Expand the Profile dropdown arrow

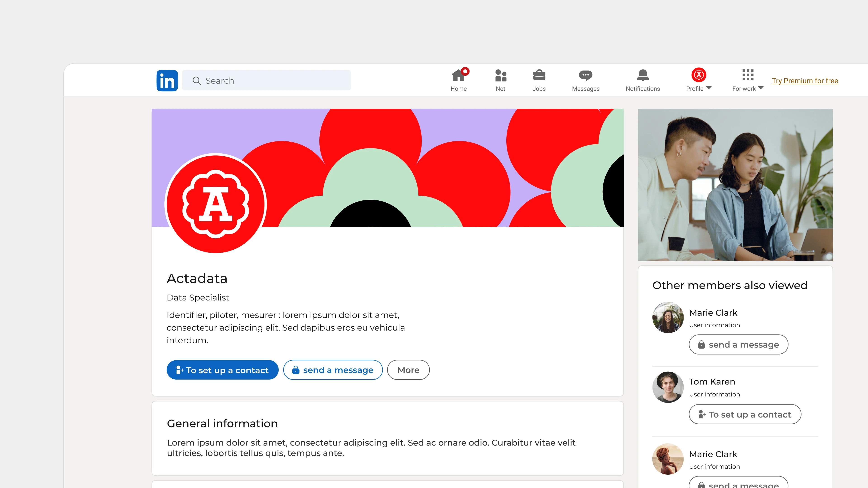709,88
